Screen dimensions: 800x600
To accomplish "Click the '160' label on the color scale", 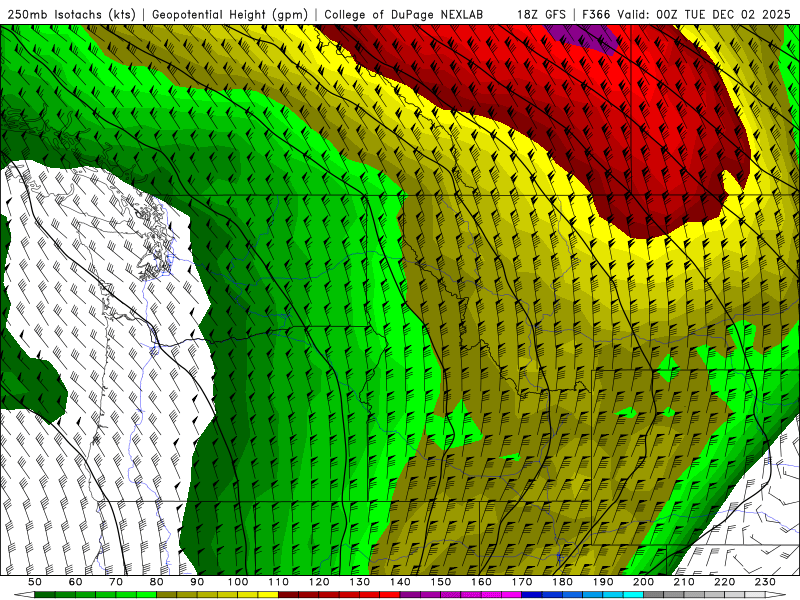I will tap(481, 582).
